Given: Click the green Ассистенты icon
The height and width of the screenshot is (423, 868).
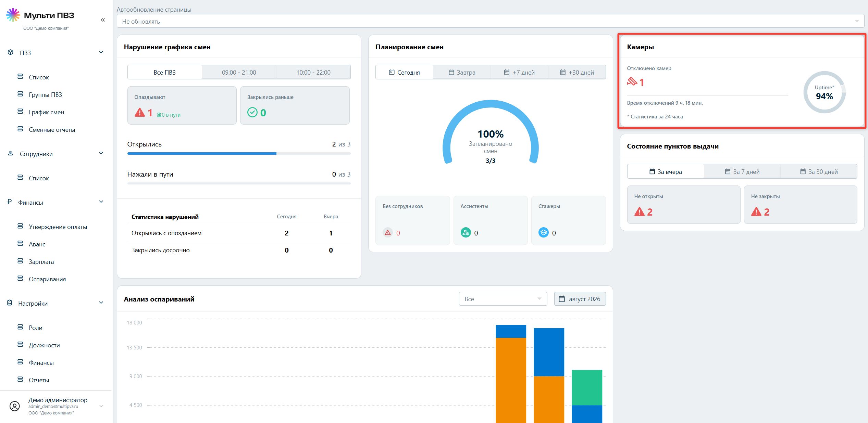Looking at the screenshot, I should pos(466,233).
